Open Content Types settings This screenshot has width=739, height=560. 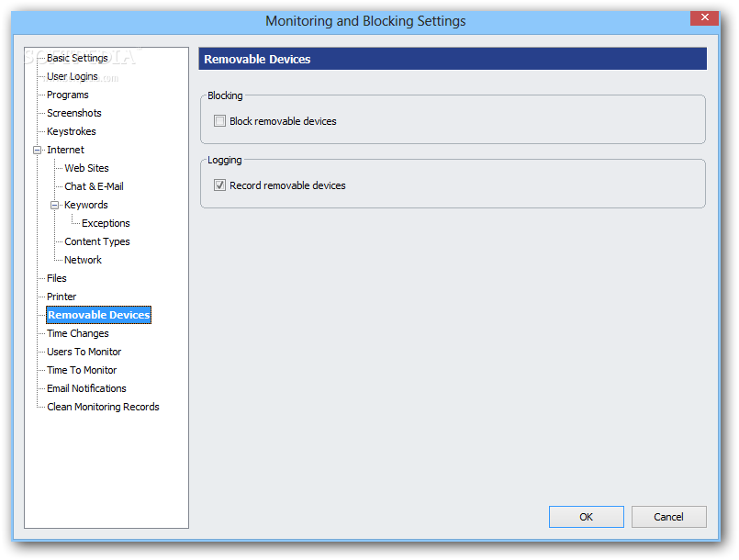tap(97, 241)
